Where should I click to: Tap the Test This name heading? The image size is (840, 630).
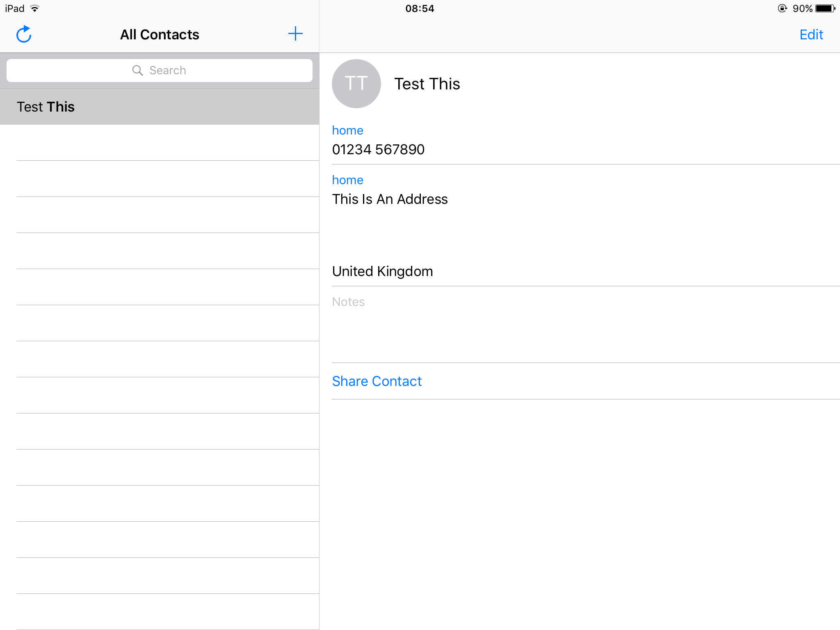(x=427, y=84)
